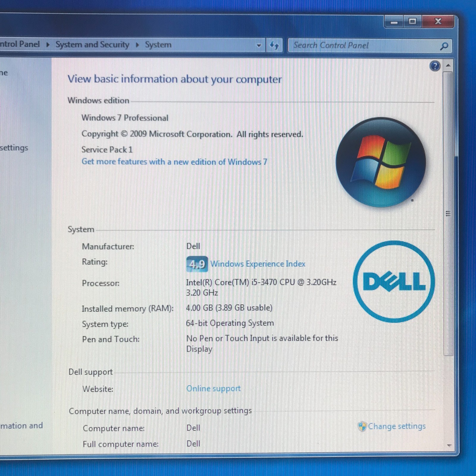
Task: Click the Full computer name value 'Dell'
Action: tap(193, 444)
